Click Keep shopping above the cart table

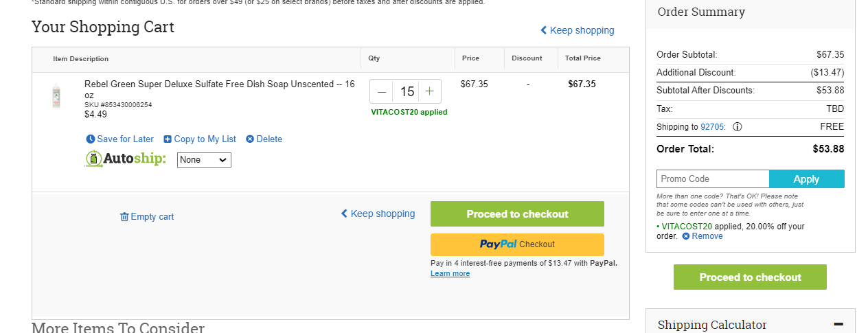[578, 30]
